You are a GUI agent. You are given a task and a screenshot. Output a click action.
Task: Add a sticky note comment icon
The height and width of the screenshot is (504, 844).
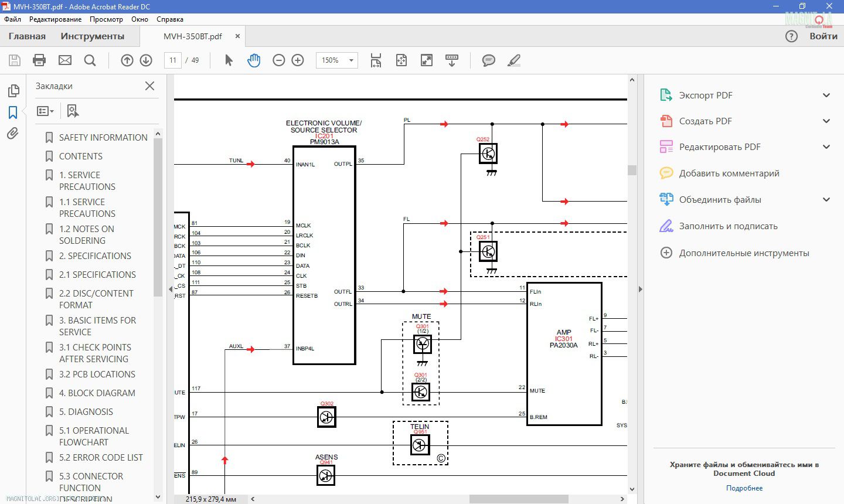(x=488, y=60)
